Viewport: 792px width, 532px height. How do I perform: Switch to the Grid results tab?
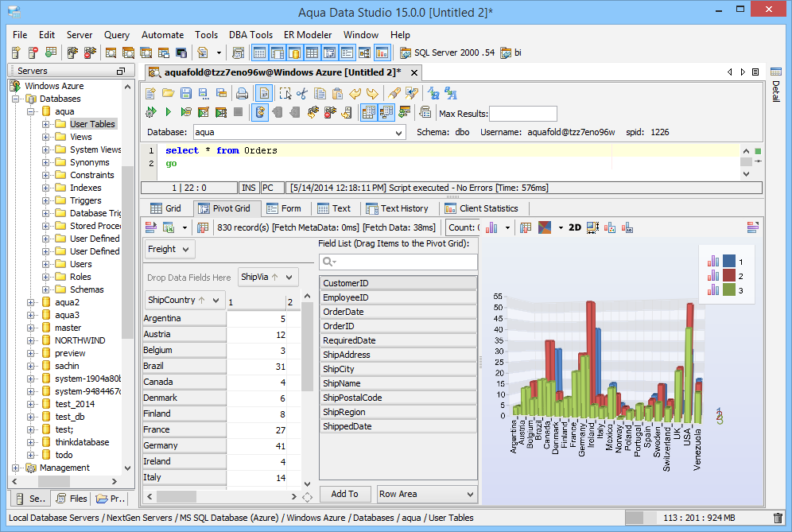tap(166, 208)
